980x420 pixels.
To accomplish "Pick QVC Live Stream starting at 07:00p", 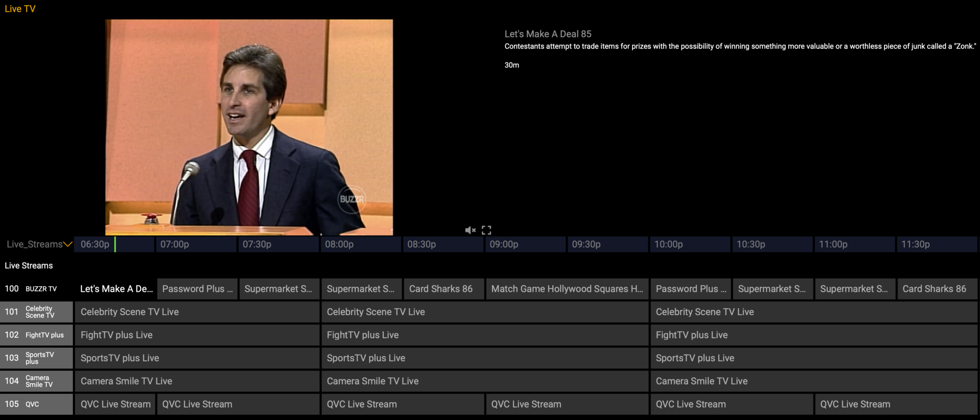I will tap(238, 404).
